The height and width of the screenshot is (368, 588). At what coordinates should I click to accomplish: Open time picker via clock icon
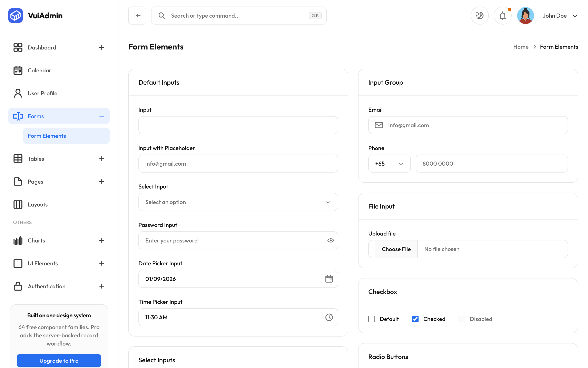(x=329, y=317)
